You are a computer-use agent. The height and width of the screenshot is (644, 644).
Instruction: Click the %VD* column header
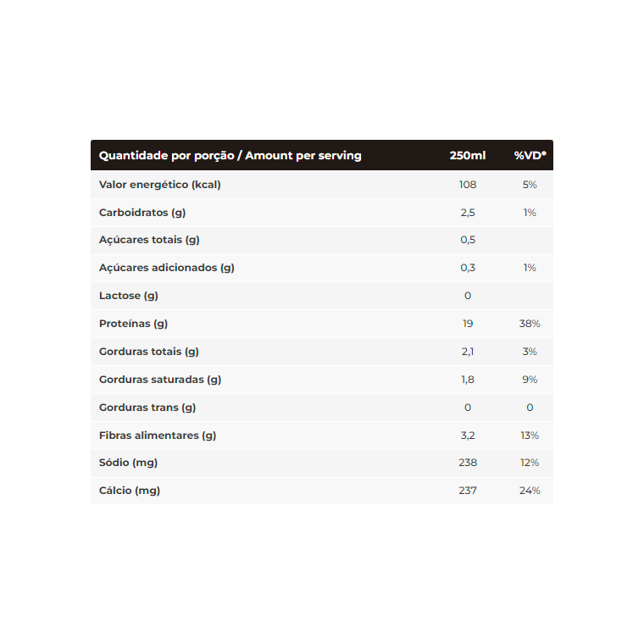[x=530, y=155]
